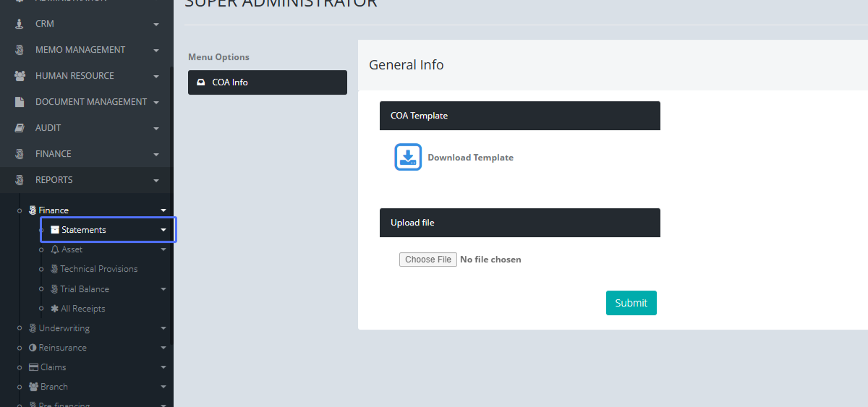Image resolution: width=868 pixels, height=407 pixels.
Task: Click the COA Info inbox icon
Action: click(x=201, y=82)
